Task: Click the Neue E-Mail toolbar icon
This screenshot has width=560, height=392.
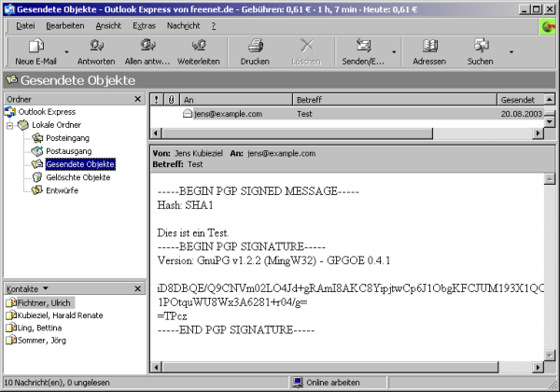Action: pyautogui.click(x=35, y=46)
